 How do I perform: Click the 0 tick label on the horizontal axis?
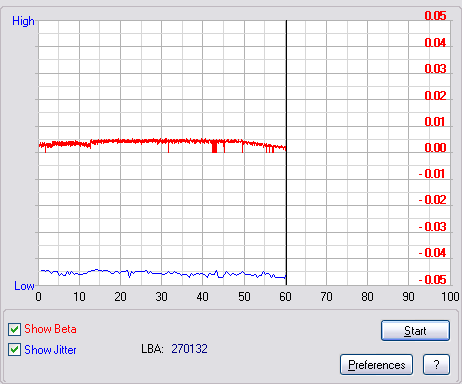(39, 296)
